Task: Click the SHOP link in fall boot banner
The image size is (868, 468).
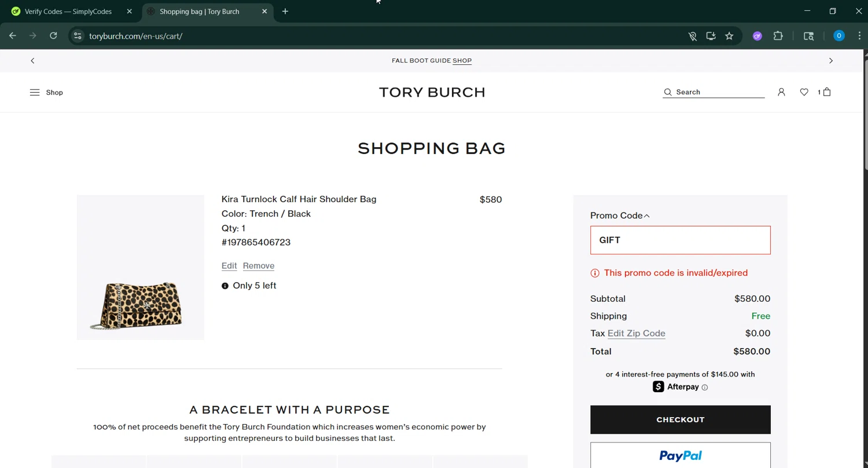Action: point(462,61)
